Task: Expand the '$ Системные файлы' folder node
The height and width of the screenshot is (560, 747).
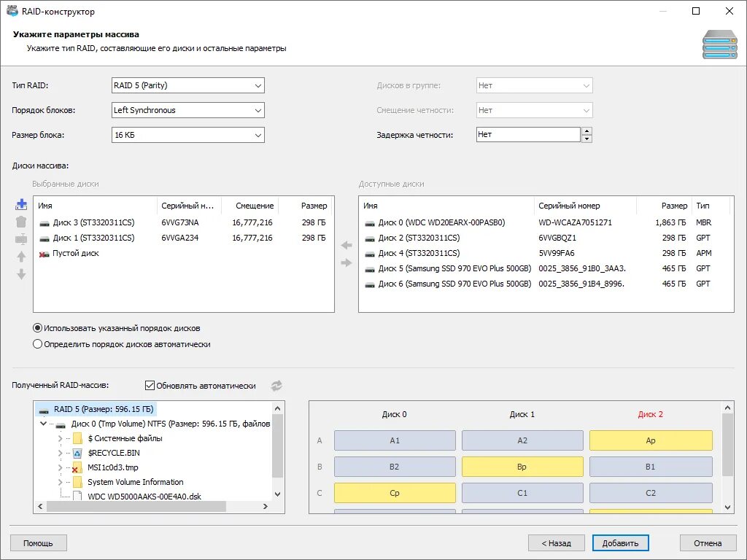Action: pos(60,438)
